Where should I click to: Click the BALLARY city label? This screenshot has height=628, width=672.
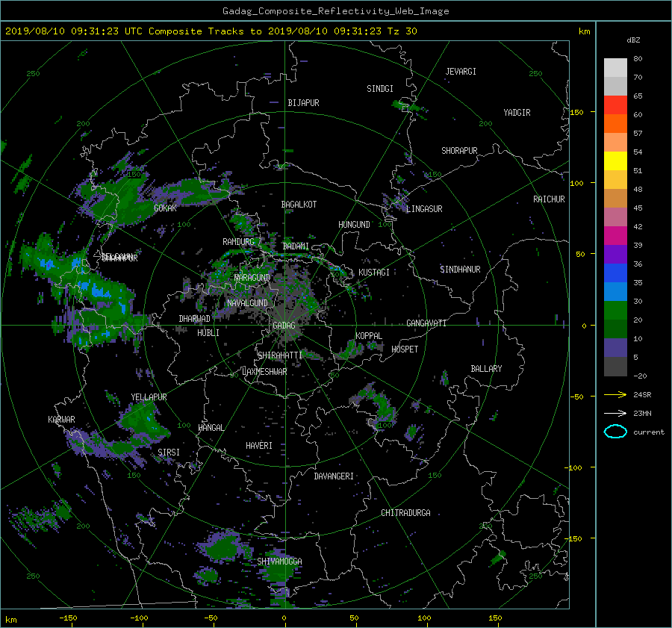tap(486, 369)
